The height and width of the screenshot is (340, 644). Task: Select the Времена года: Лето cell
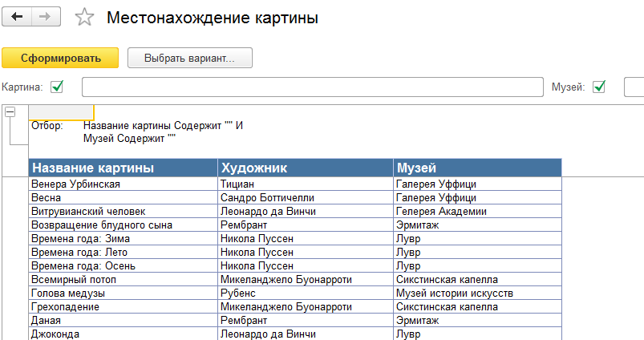[x=124, y=252]
